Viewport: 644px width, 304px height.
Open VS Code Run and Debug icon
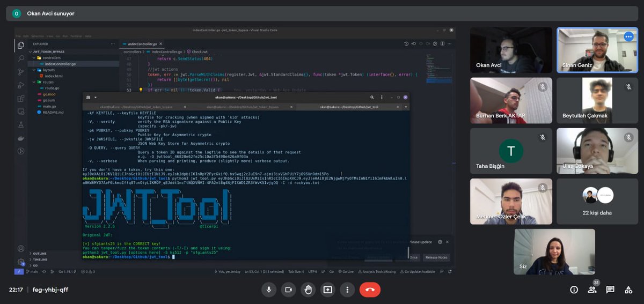(21, 85)
